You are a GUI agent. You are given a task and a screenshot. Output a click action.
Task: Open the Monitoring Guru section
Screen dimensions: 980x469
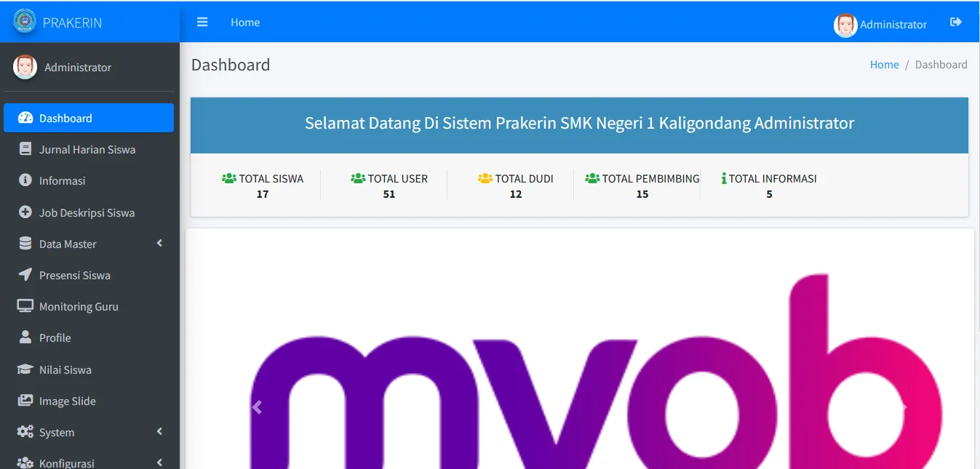point(78,306)
